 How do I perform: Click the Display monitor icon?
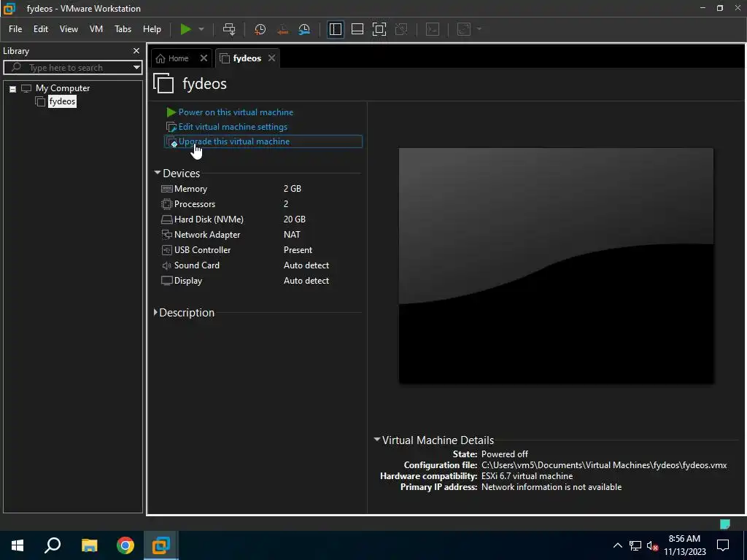(167, 281)
